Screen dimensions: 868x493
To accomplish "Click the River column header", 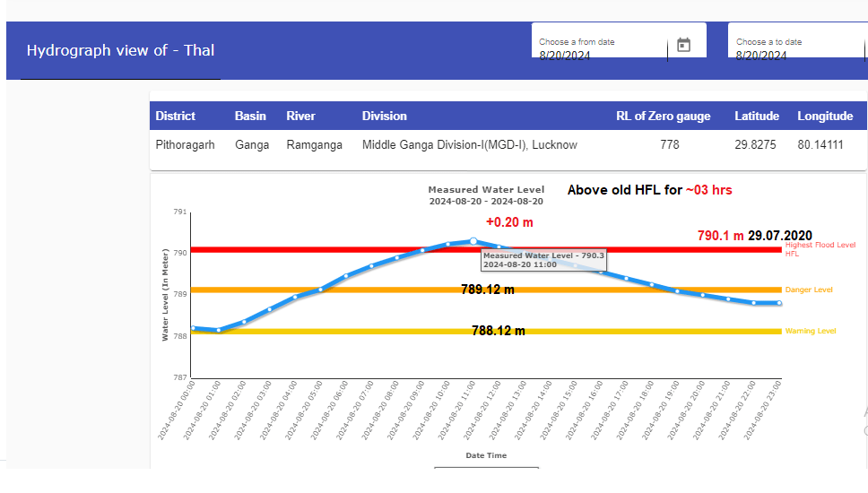I will [300, 116].
